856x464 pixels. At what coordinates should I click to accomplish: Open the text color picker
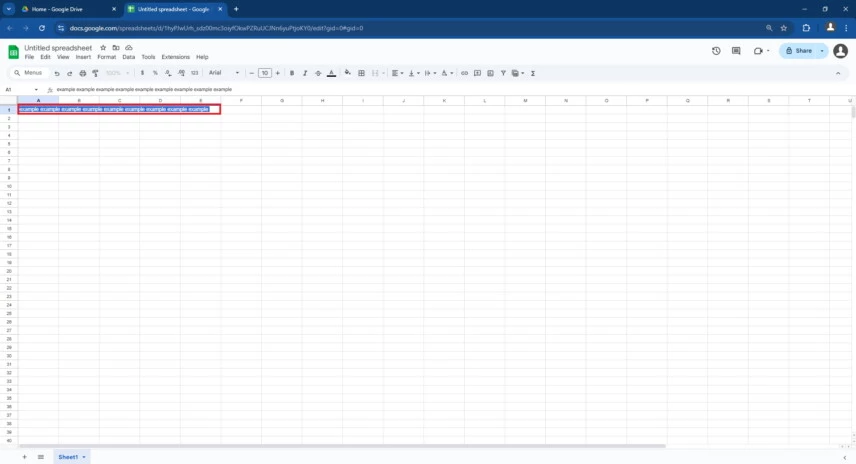[331, 73]
